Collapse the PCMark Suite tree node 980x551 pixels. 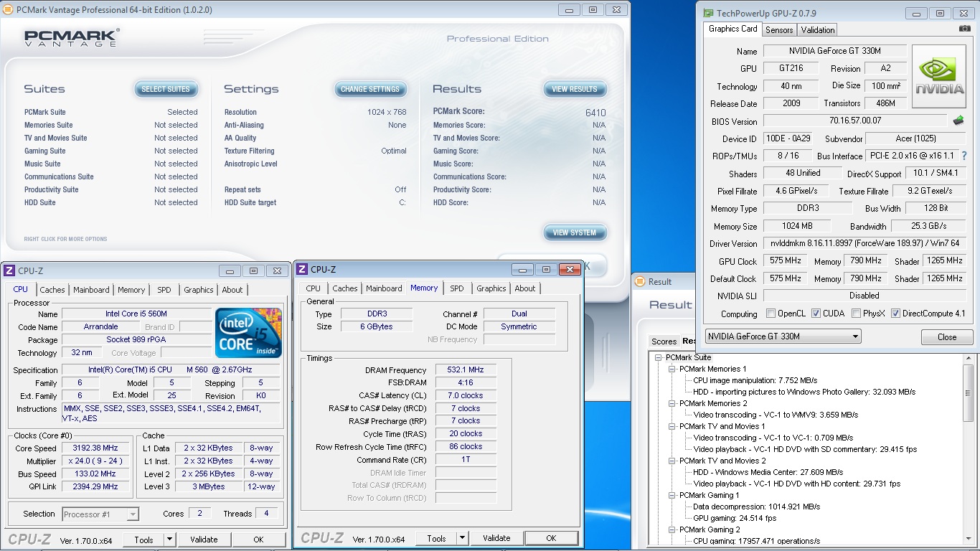pos(659,357)
